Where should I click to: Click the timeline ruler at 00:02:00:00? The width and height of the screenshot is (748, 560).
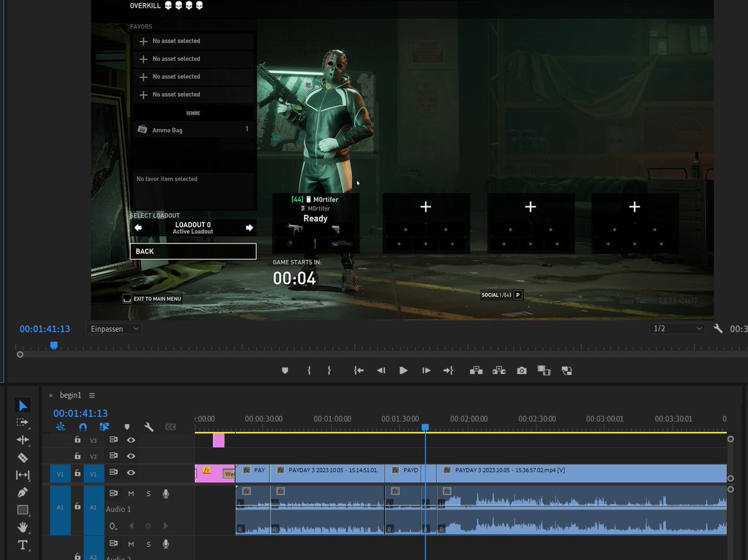point(469,419)
